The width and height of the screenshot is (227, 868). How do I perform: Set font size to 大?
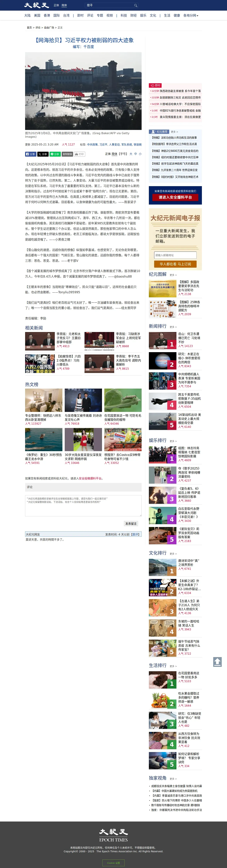coord(131,154)
